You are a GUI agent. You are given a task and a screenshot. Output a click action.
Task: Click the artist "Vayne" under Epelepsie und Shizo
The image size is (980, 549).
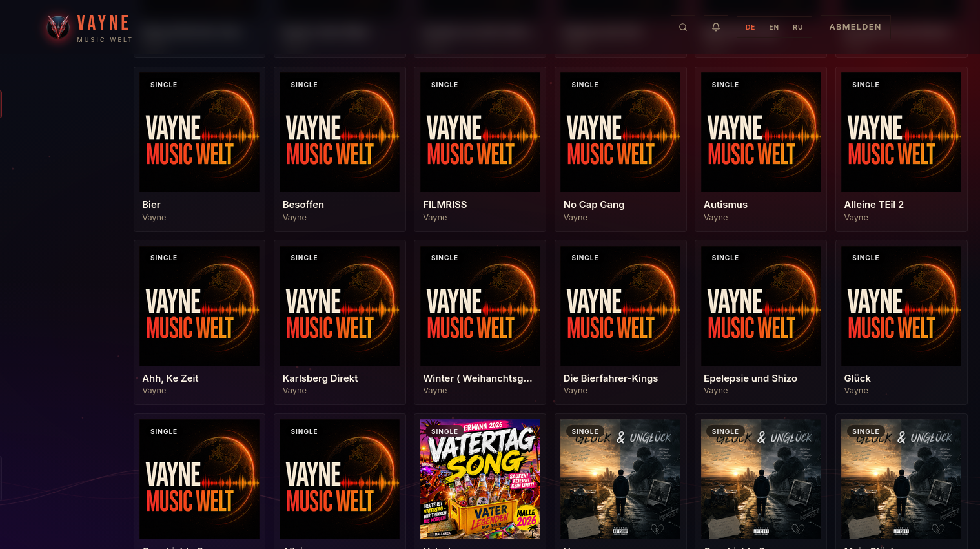tap(716, 391)
